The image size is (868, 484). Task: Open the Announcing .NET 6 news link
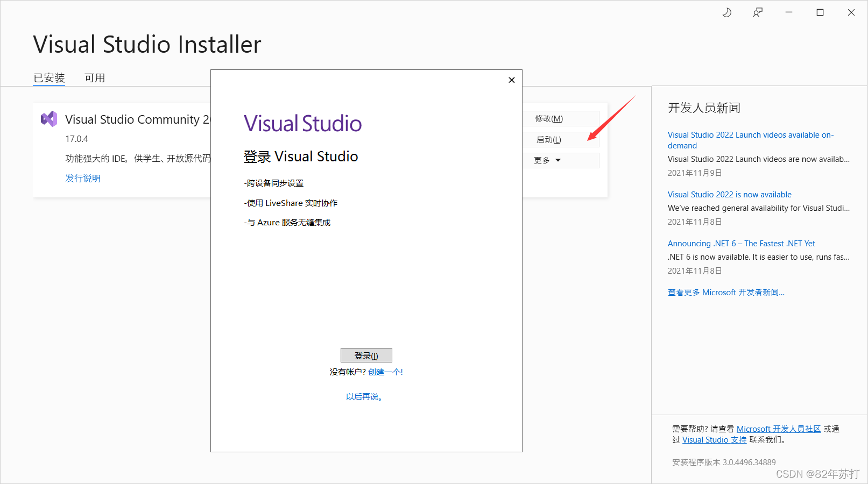[741, 243]
